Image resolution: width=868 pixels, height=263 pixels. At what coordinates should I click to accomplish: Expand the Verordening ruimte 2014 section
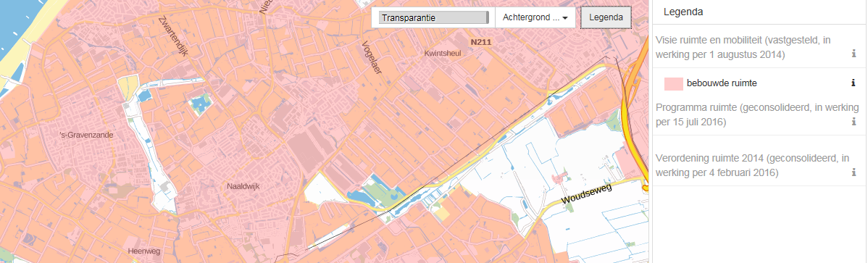pyautogui.click(x=752, y=165)
